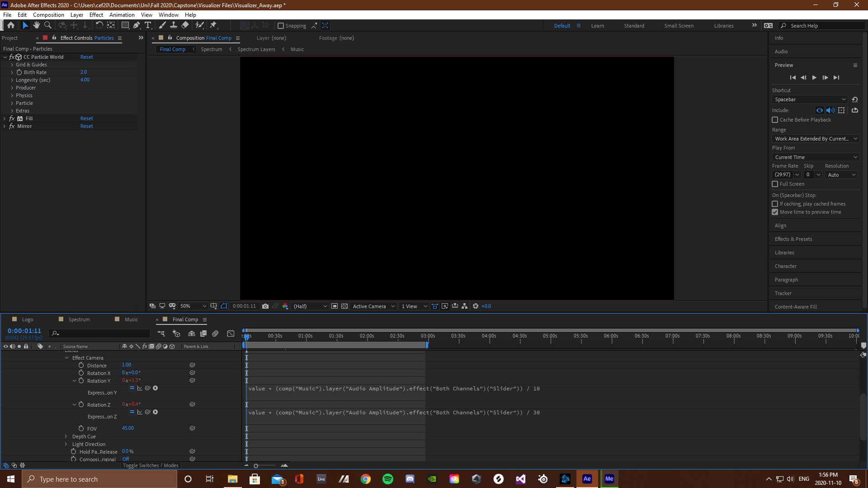The image size is (868, 488).
Task: Select the Pen tool
Action: tap(136, 25)
